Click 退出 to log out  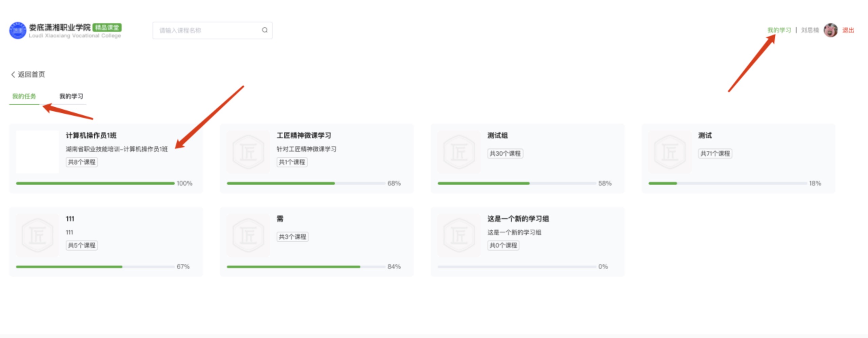click(848, 30)
